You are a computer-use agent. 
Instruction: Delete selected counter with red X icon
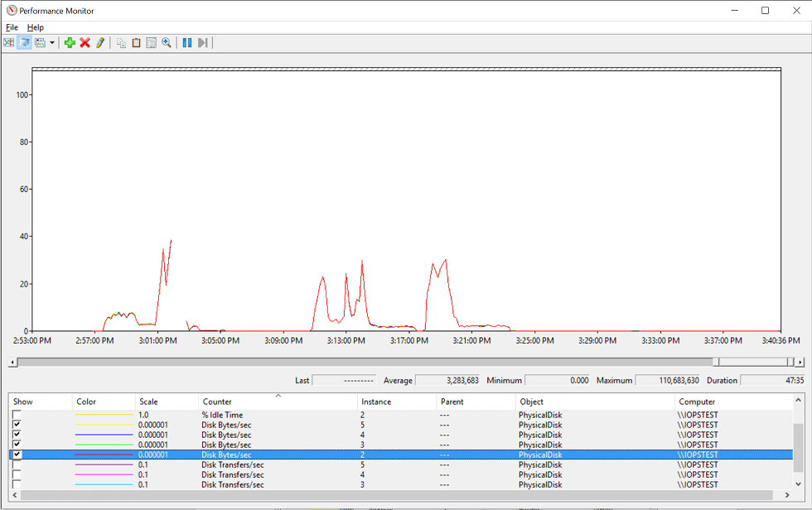85,42
